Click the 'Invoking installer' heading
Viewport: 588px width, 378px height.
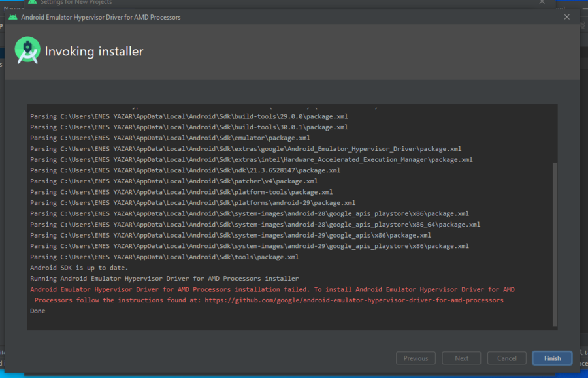(x=93, y=52)
